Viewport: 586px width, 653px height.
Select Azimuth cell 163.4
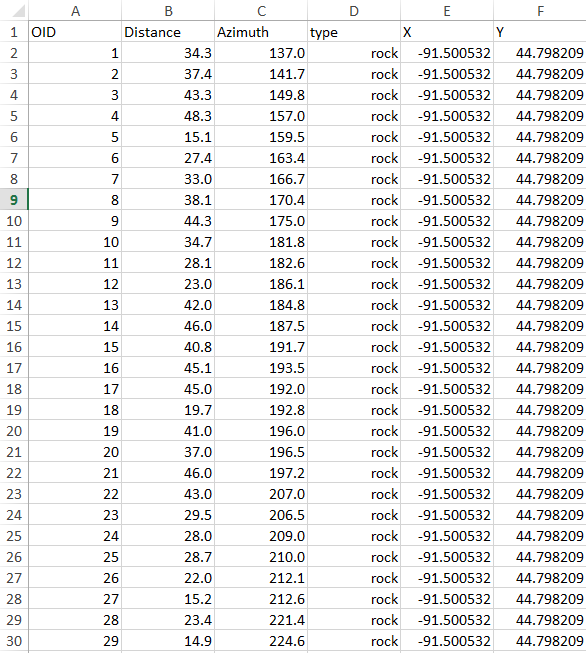click(261, 158)
